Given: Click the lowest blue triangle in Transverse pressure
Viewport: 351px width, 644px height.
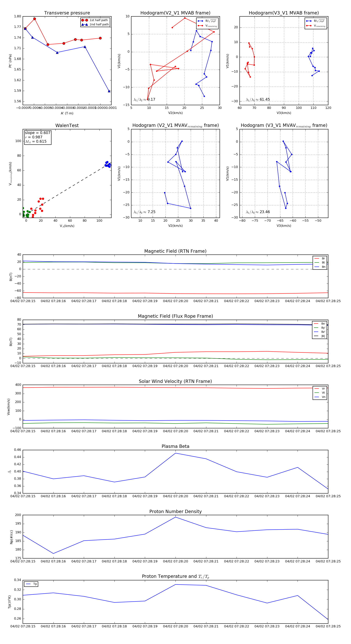Looking at the screenshot, I should tap(109, 91).
